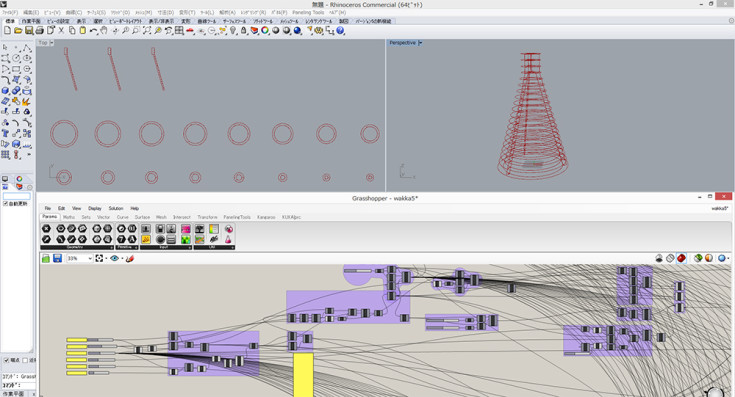Expand the Util panel group
This screenshot has height=397, width=735.
[x=232, y=247]
